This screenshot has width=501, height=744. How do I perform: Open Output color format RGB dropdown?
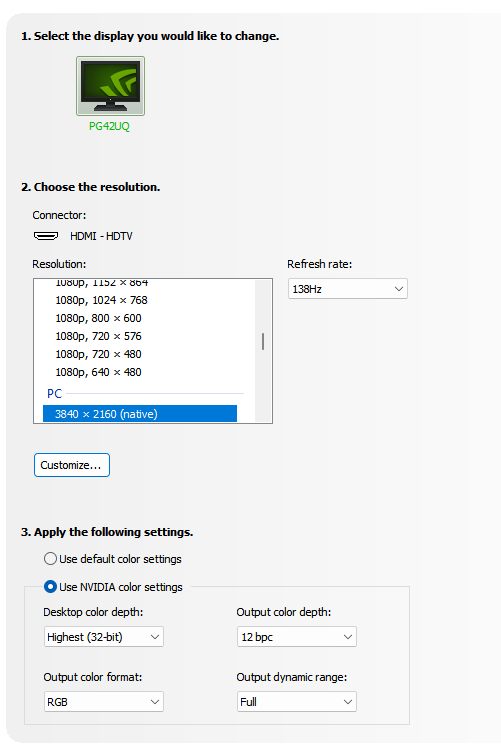tap(103, 702)
